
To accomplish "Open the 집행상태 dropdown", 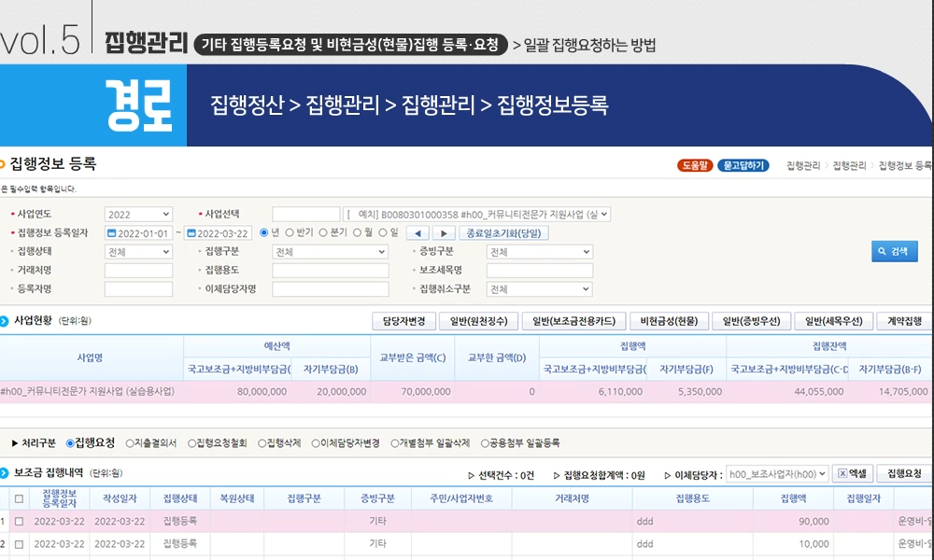I will coord(138,252).
